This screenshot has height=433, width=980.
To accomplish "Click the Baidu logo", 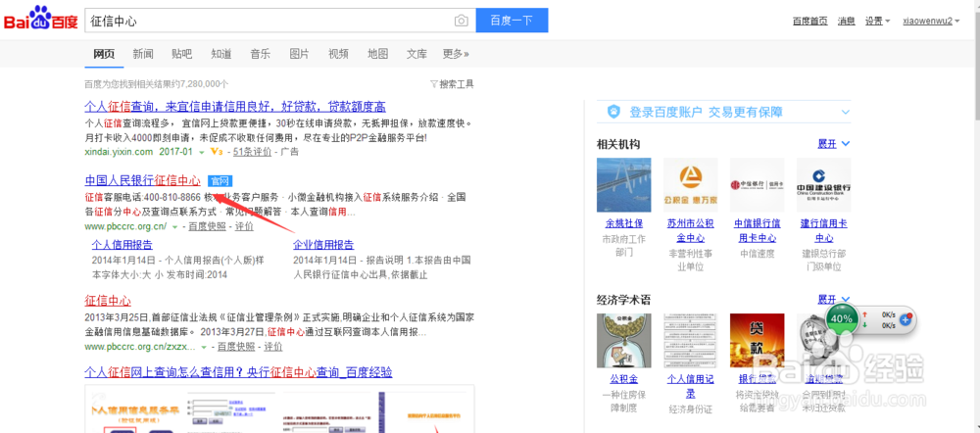I will click(x=41, y=20).
